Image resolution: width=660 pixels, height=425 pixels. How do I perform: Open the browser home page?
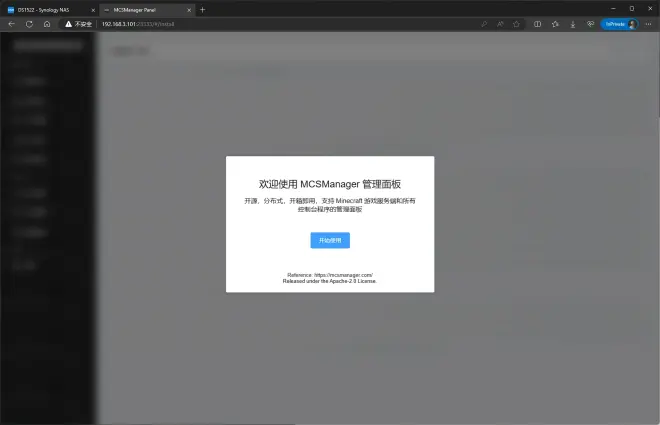(x=47, y=24)
